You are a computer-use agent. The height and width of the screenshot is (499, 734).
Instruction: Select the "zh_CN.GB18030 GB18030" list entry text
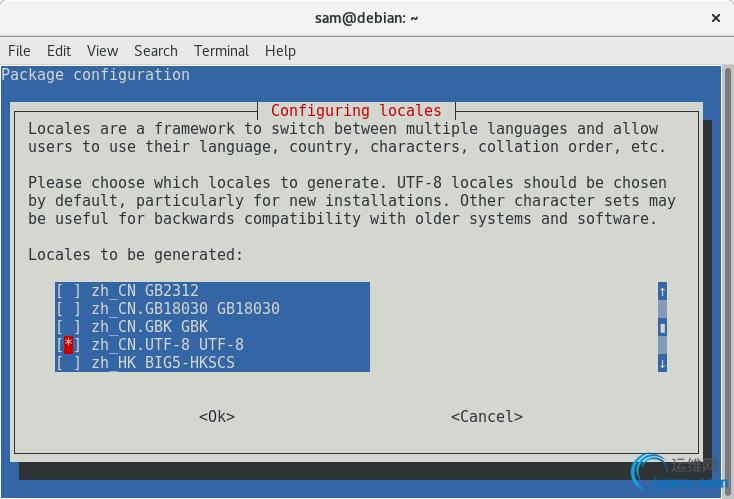185,308
